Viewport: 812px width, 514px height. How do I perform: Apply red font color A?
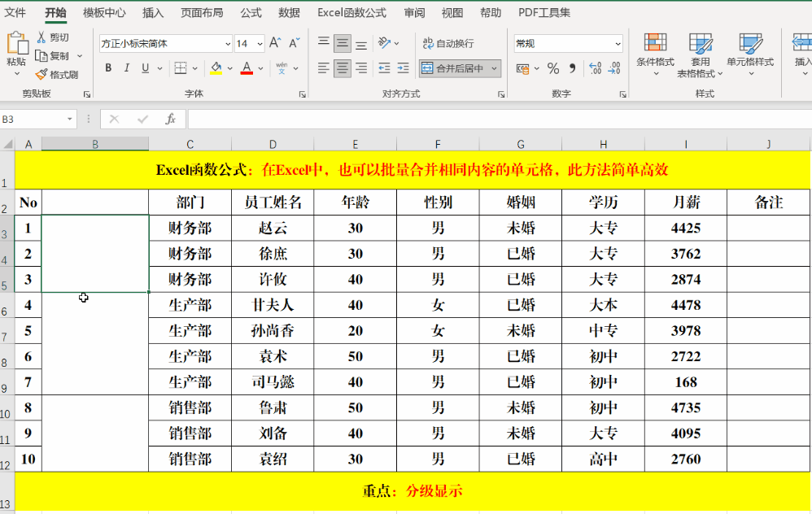click(247, 68)
